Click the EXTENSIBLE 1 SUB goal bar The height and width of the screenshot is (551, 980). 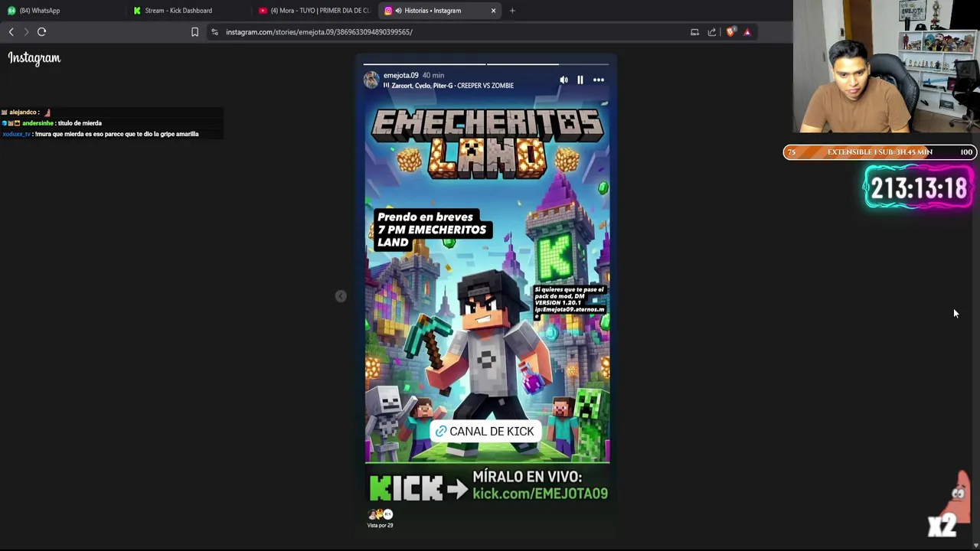(880, 152)
